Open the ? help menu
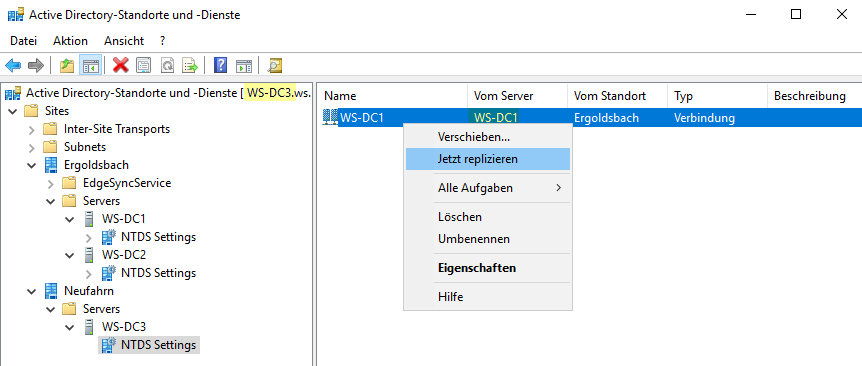The width and height of the screenshot is (862, 366). click(163, 41)
